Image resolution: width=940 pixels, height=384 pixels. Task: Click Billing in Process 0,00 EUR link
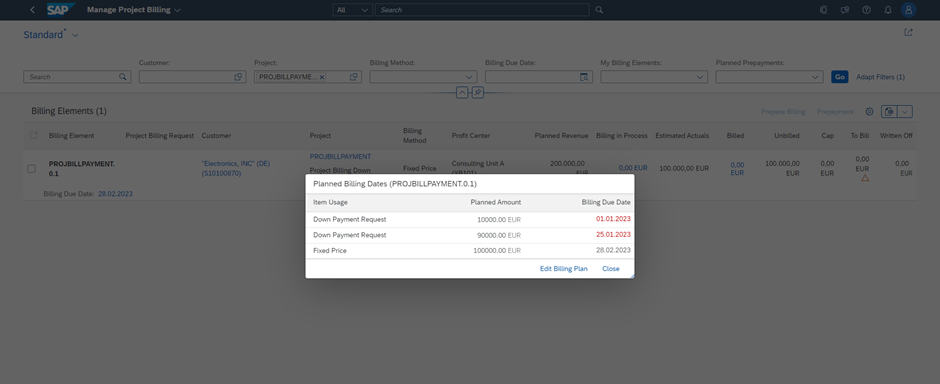633,168
